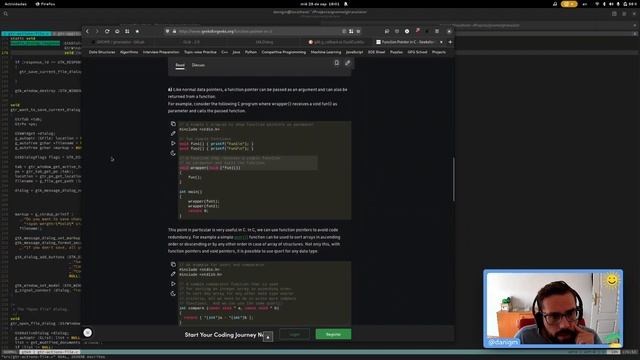Image resolution: width=640 pixels, height=360 pixels.
Task: Open GFG School navigation item
Action: pyautogui.click(x=417, y=52)
